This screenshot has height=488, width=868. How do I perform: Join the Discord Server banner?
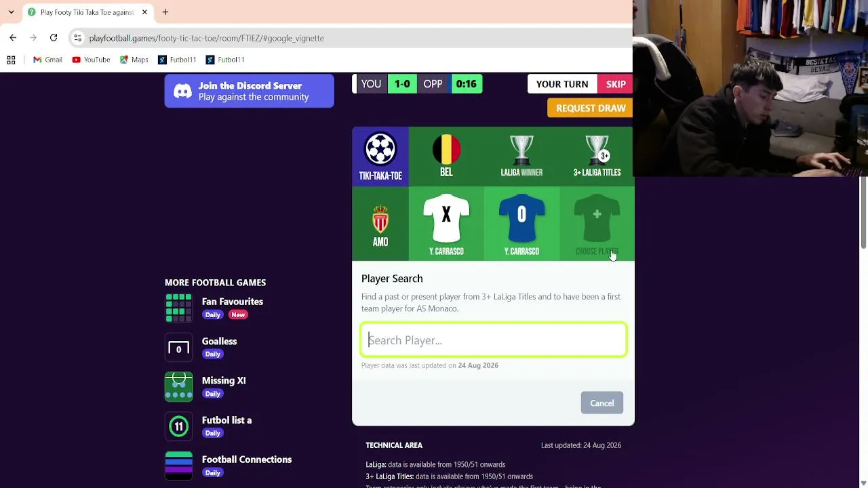pos(249,91)
